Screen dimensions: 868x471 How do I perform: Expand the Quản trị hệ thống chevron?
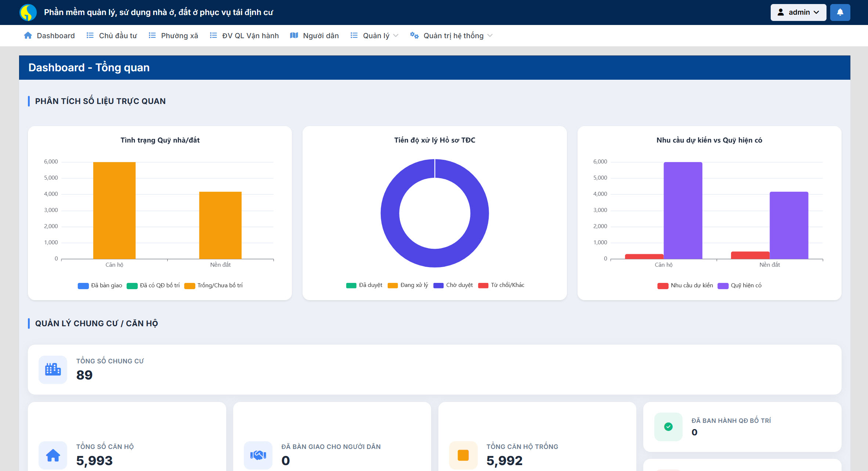coord(490,36)
